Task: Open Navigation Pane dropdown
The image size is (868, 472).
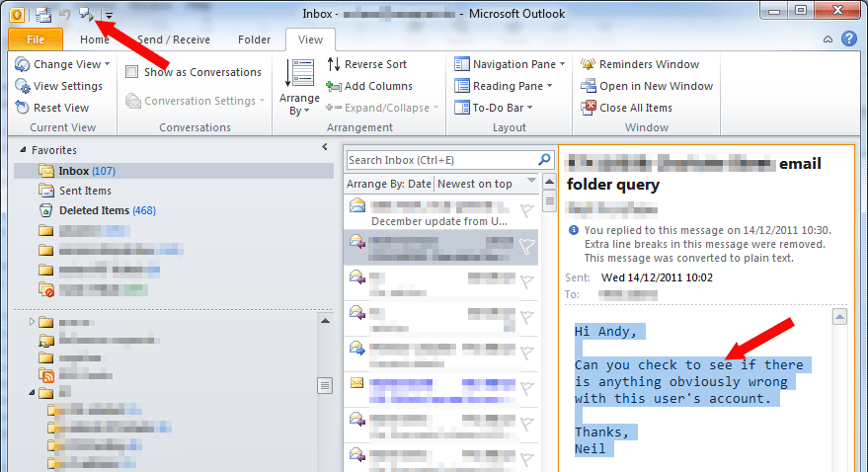Action: [x=510, y=64]
